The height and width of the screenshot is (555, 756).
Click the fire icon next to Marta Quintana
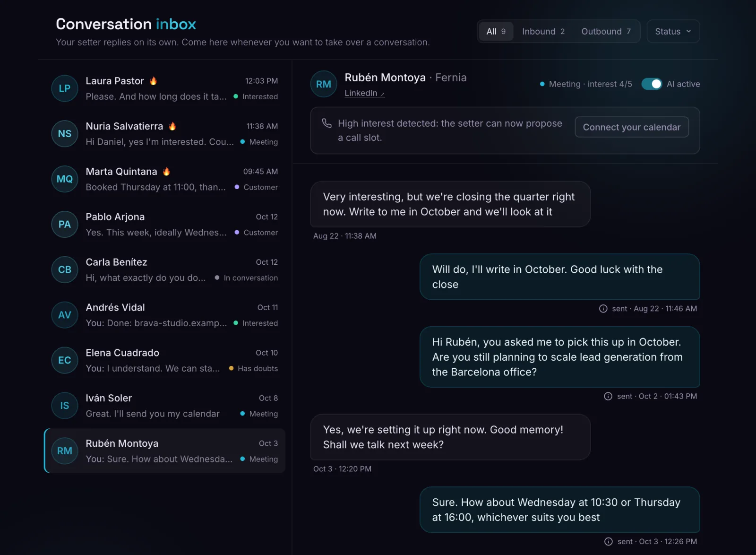point(166,172)
